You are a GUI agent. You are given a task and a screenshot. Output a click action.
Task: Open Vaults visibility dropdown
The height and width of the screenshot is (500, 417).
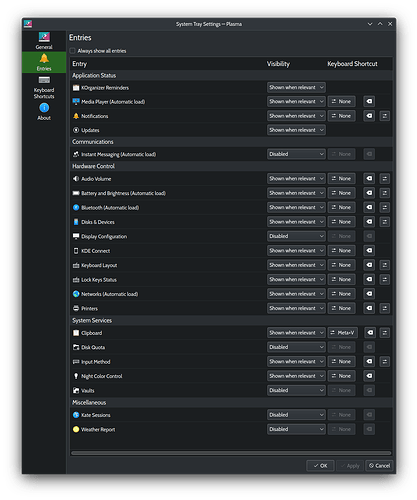point(296,390)
